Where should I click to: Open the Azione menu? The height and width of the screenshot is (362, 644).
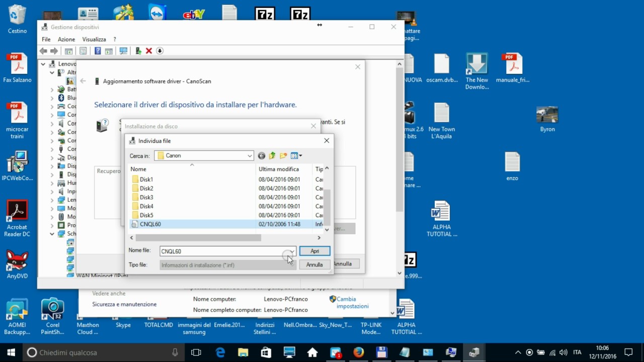click(66, 39)
